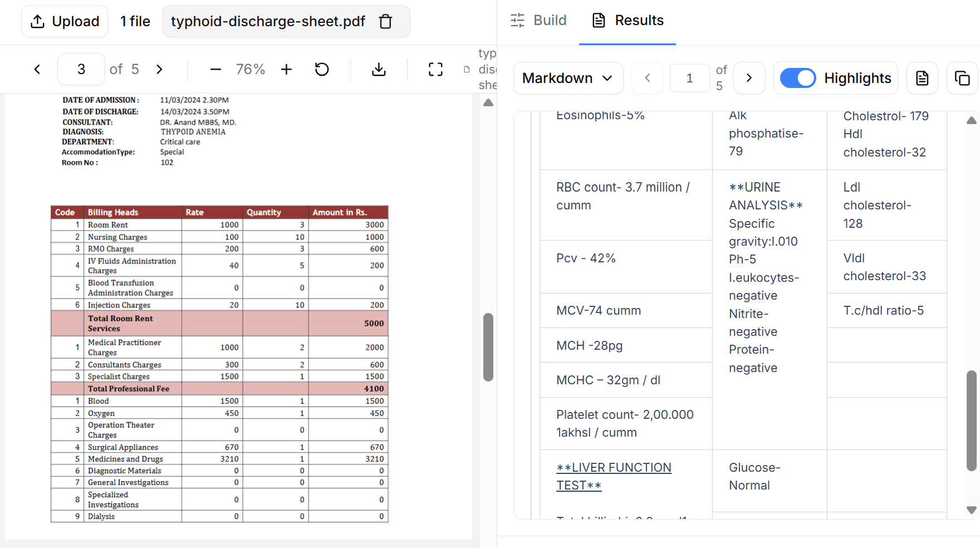This screenshot has width=980, height=548.
Task: Zoom in the PDF with the plus icon
Action: click(x=286, y=69)
